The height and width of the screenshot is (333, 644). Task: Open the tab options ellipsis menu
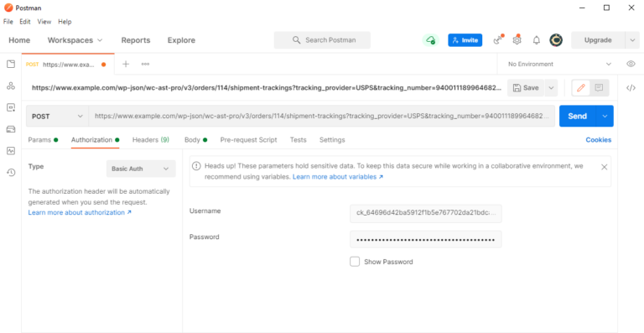tap(145, 64)
